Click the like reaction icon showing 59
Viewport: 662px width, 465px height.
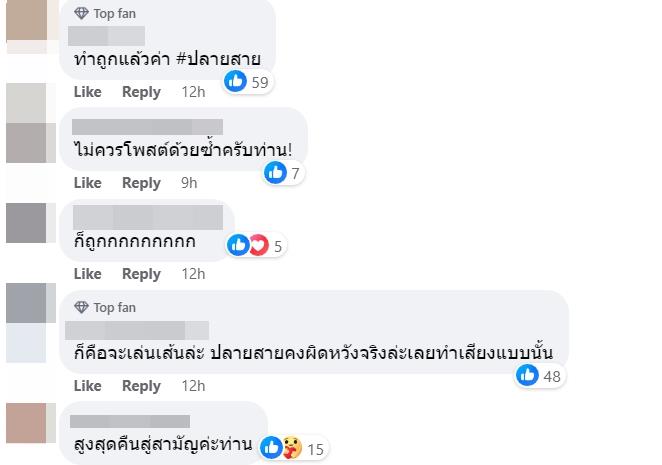point(236,82)
